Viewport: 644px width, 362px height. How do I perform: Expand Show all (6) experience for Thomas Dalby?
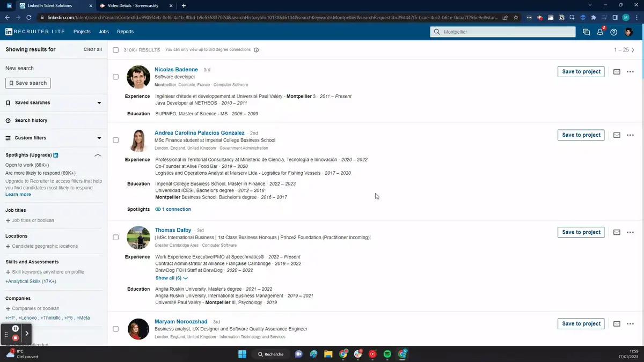172,278
